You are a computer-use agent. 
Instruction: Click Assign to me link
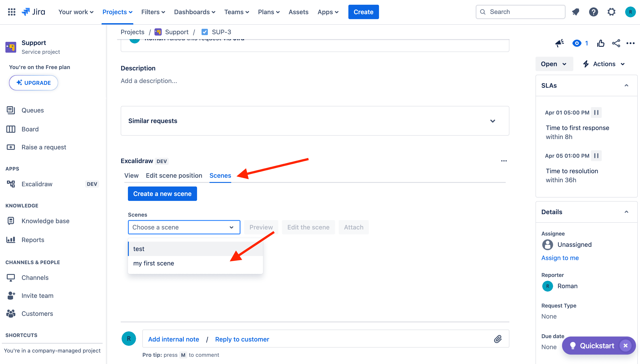560,258
